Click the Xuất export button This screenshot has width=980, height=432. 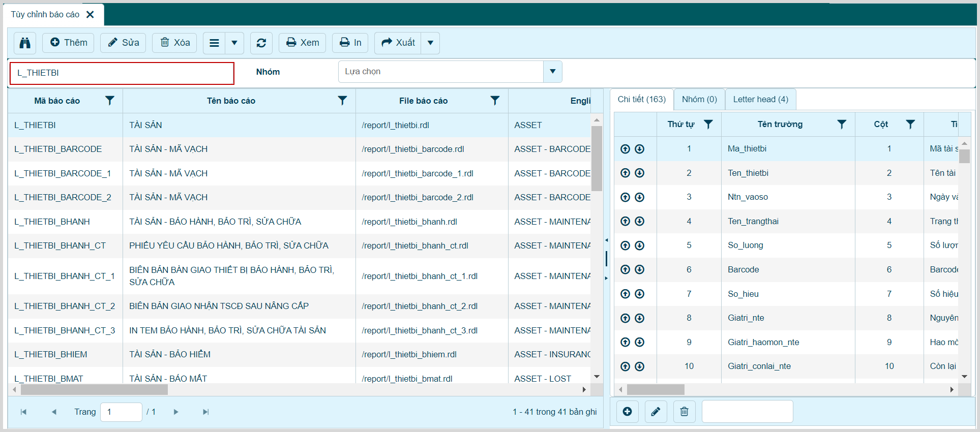(x=398, y=43)
